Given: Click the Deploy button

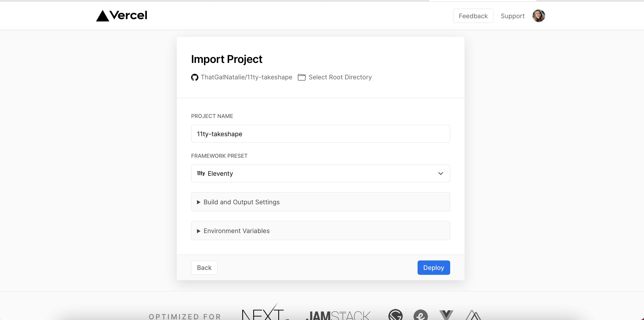Looking at the screenshot, I should 434,268.
